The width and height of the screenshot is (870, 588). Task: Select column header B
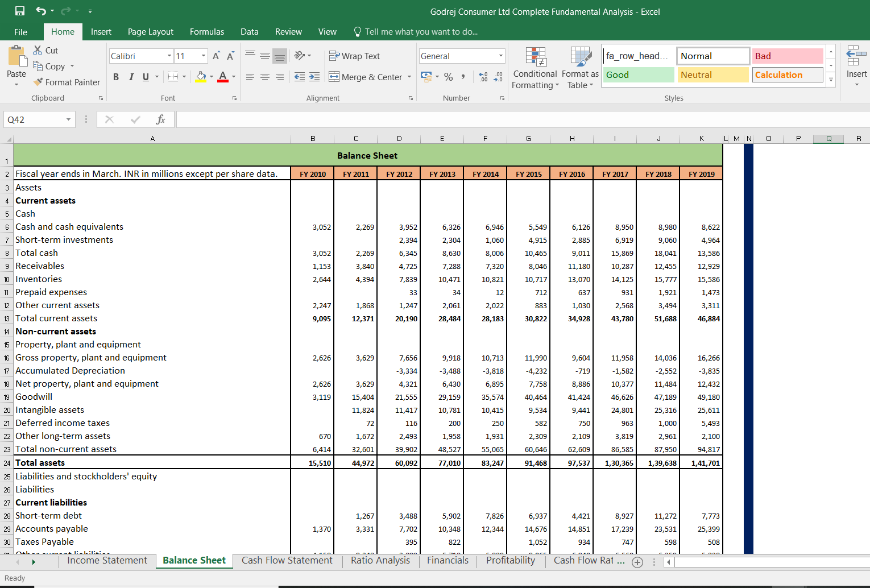click(313, 138)
